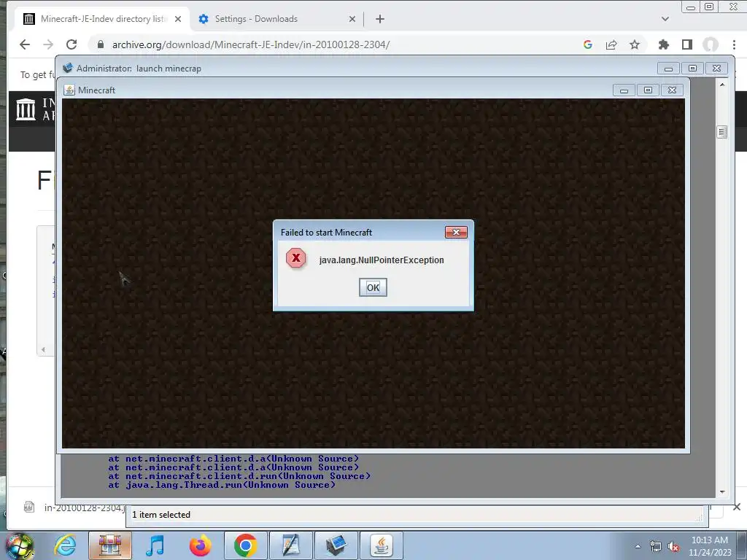
Task: Click the Java icon in the Minecraft title bar
Action: point(69,90)
